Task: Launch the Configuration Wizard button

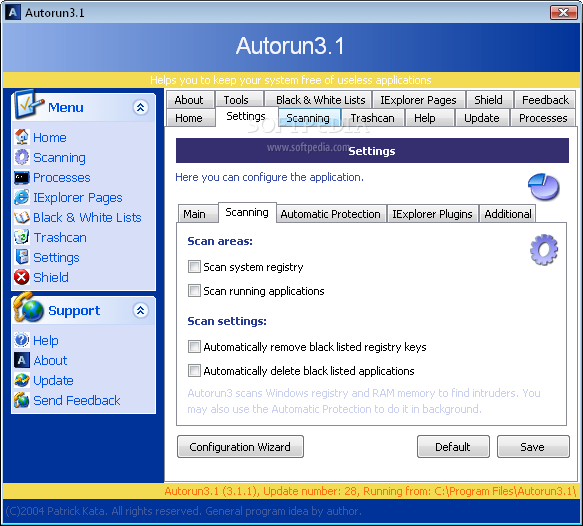Action: click(240, 446)
